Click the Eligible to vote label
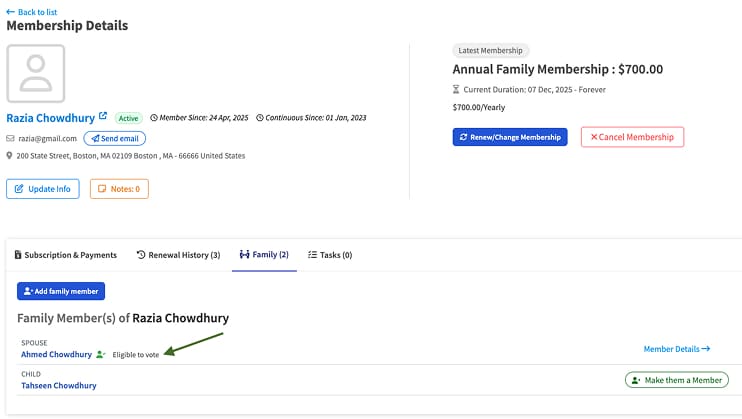This screenshot has height=419, width=742. [x=136, y=355]
